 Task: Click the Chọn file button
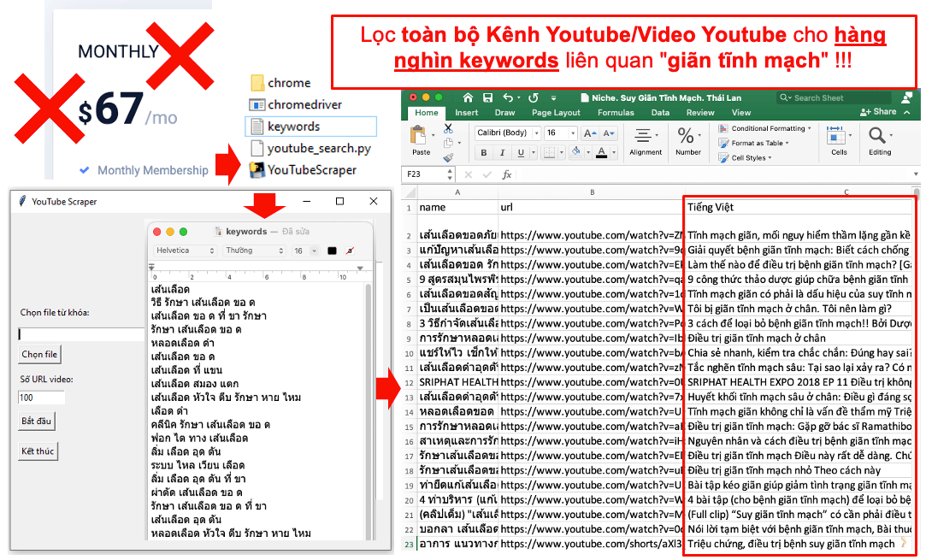tap(39, 355)
